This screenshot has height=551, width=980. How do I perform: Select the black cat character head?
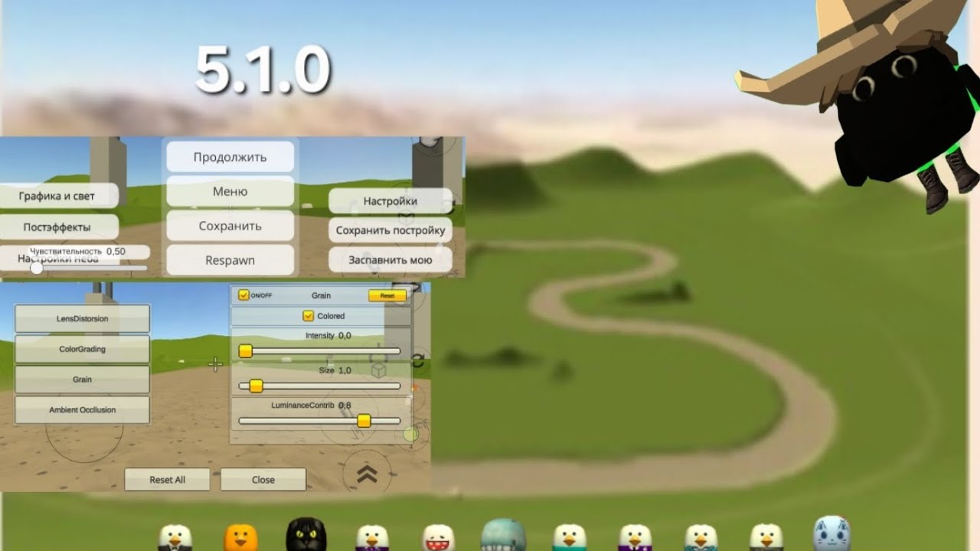pos(306,535)
